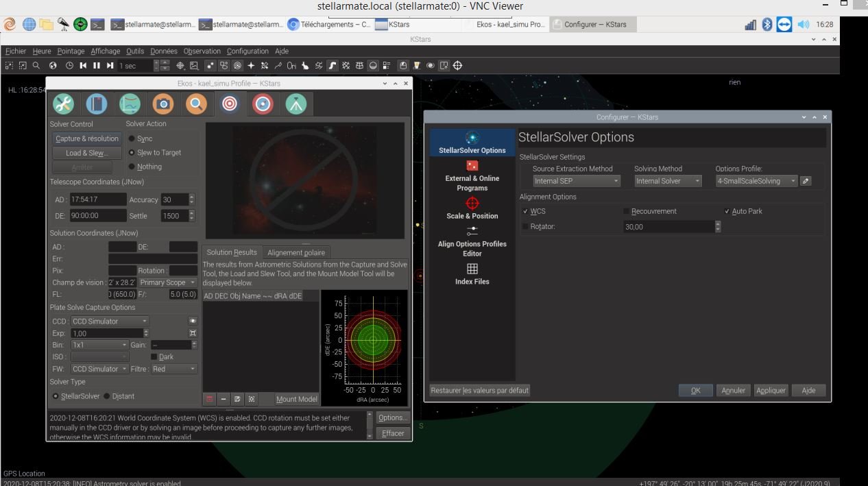Open Ekos Scheduler tab (notebook icon)

click(x=97, y=104)
